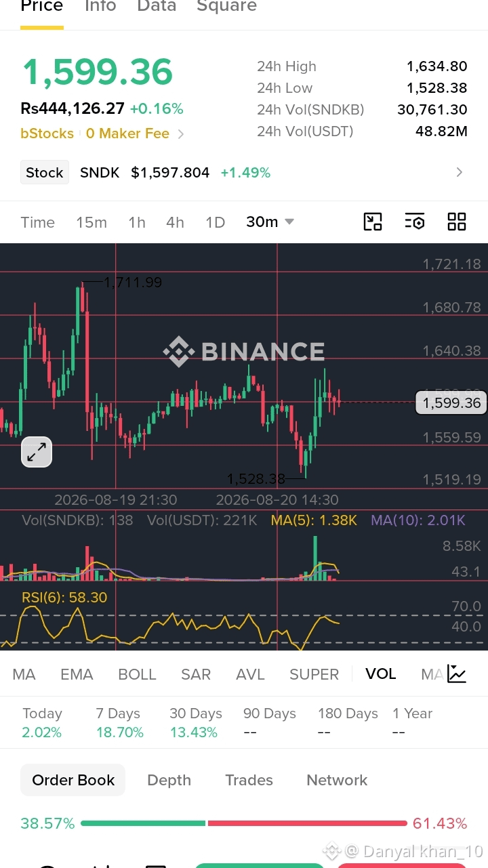Tap the 24h Vol(USDT) value 48.82M
Viewport: 488px width, 868px height.
[x=441, y=131]
